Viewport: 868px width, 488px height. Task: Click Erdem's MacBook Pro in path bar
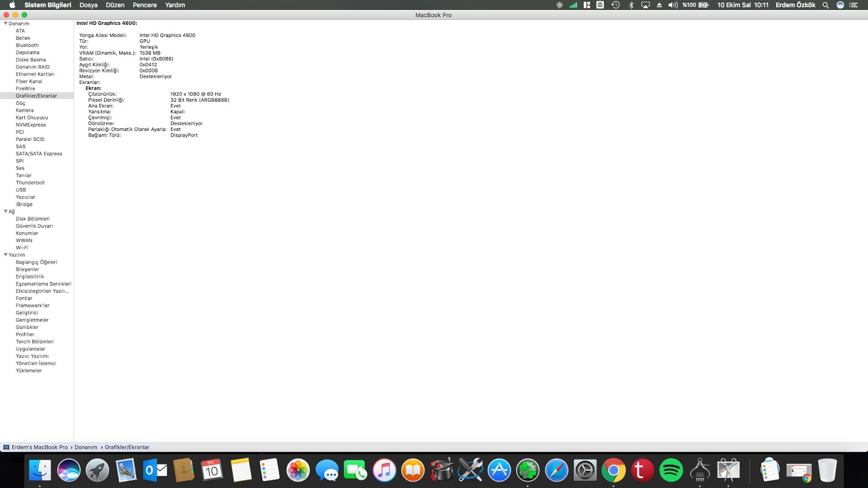[x=39, y=447]
